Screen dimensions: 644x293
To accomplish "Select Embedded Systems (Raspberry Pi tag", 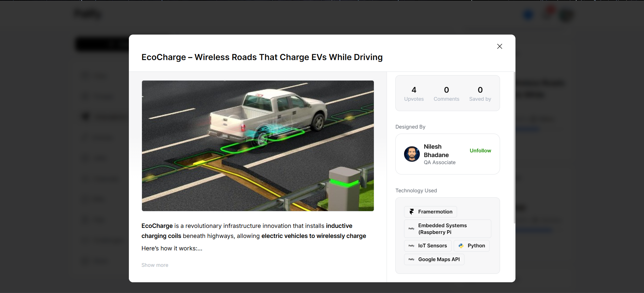I will (x=448, y=229).
